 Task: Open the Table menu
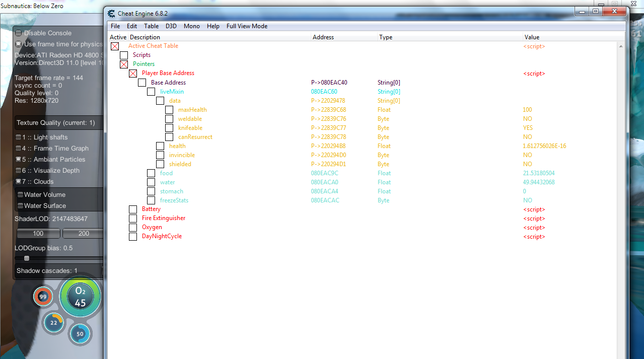pyautogui.click(x=151, y=26)
